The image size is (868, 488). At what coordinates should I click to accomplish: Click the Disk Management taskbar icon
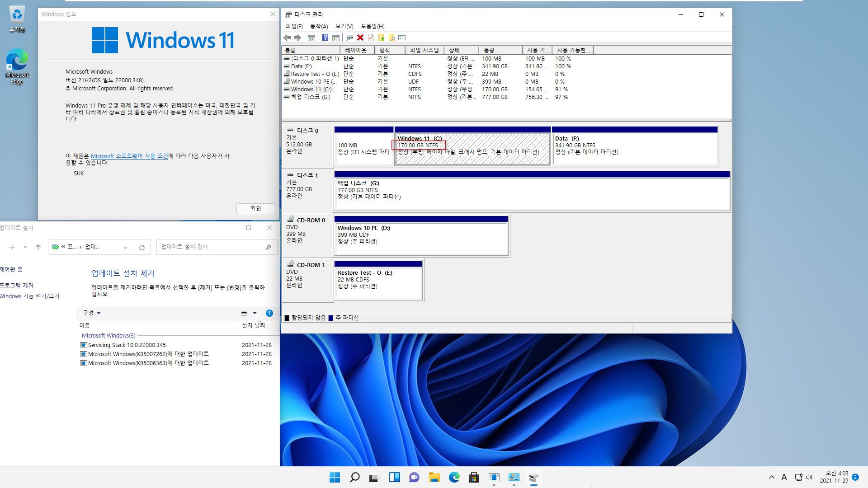pyautogui.click(x=533, y=477)
